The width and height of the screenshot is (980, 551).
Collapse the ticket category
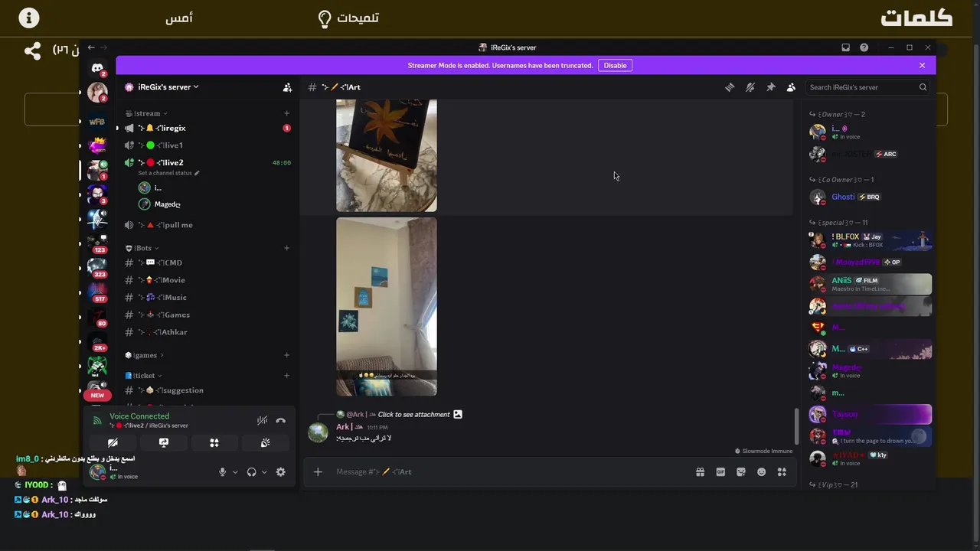tap(143, 376)
